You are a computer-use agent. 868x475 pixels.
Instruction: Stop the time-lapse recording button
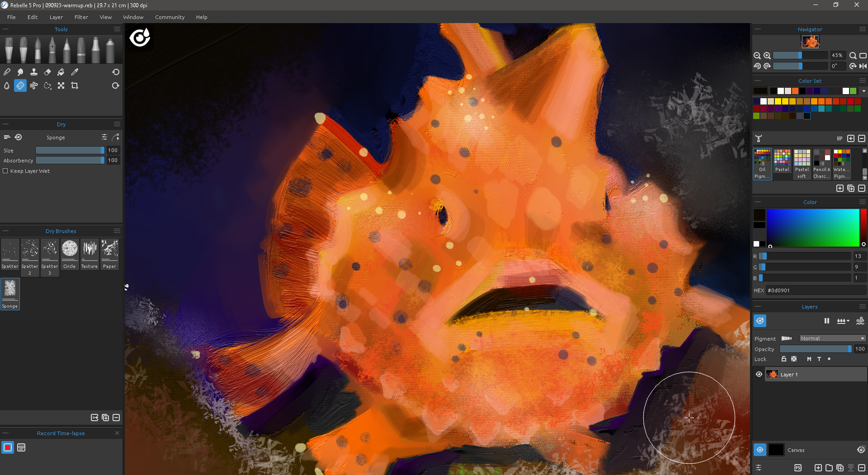pos(8,447)
